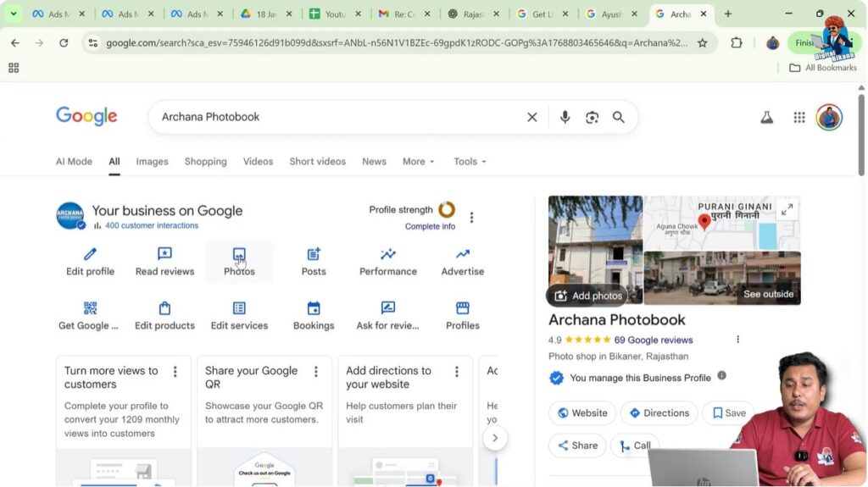Open info icon beside manage profile text

click(721, 375)
